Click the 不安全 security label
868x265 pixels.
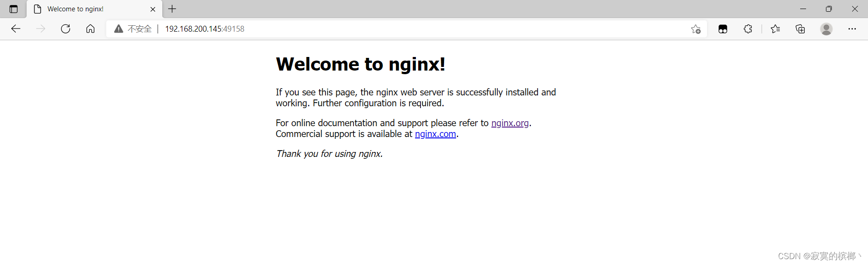140,29
